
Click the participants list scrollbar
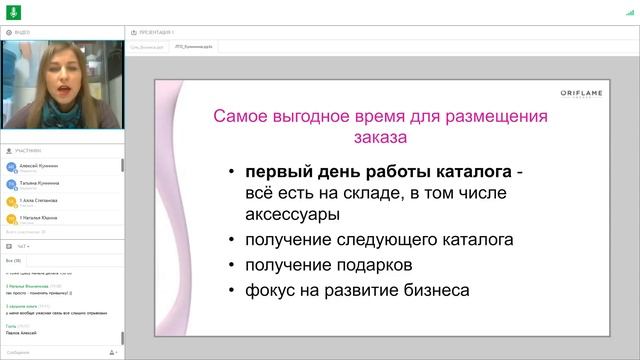click(122, 165)
